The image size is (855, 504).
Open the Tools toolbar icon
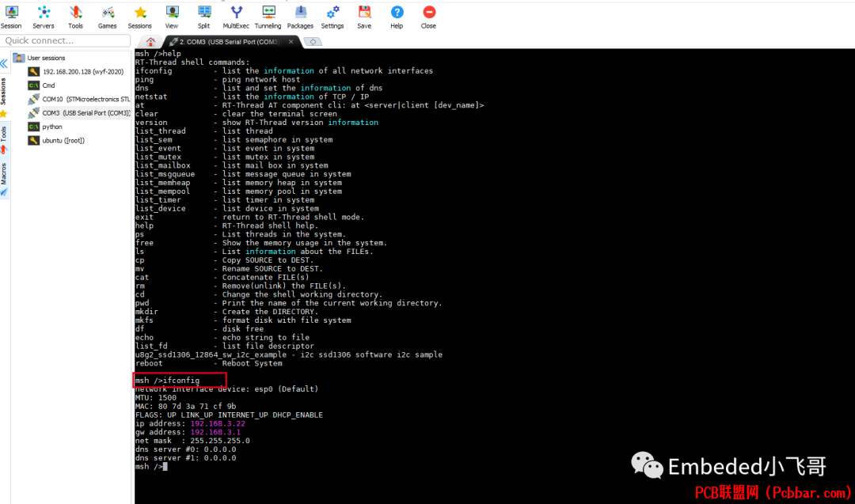(75, 17)
